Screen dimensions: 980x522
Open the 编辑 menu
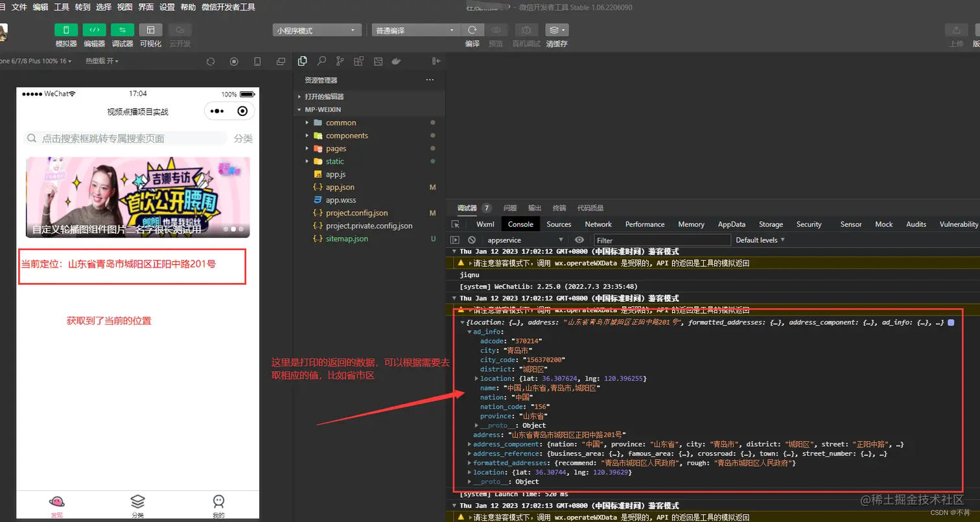tap(40, 7)
